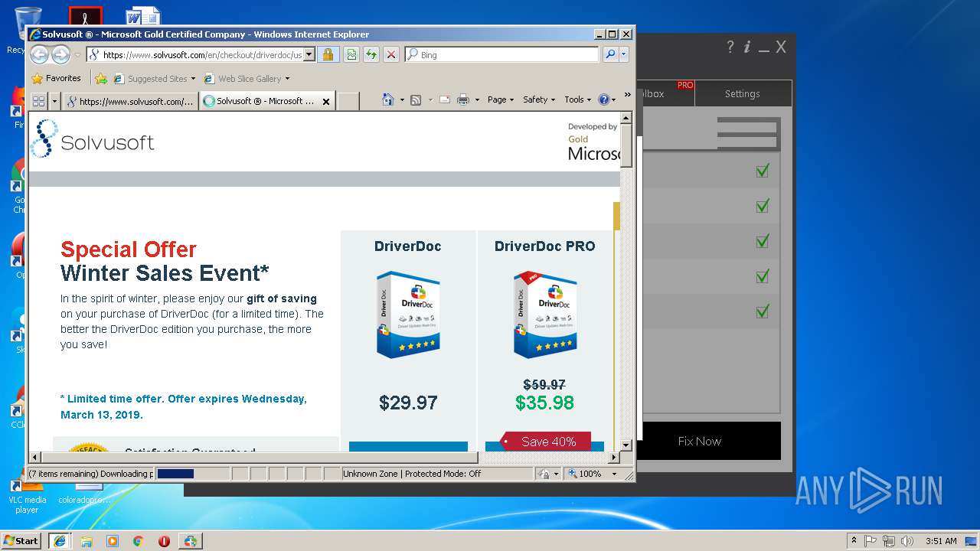Viewport: 980px width, 551px height.
Task: Expand the Print button dropdown arrow
Action: click(x=477, y=99)
